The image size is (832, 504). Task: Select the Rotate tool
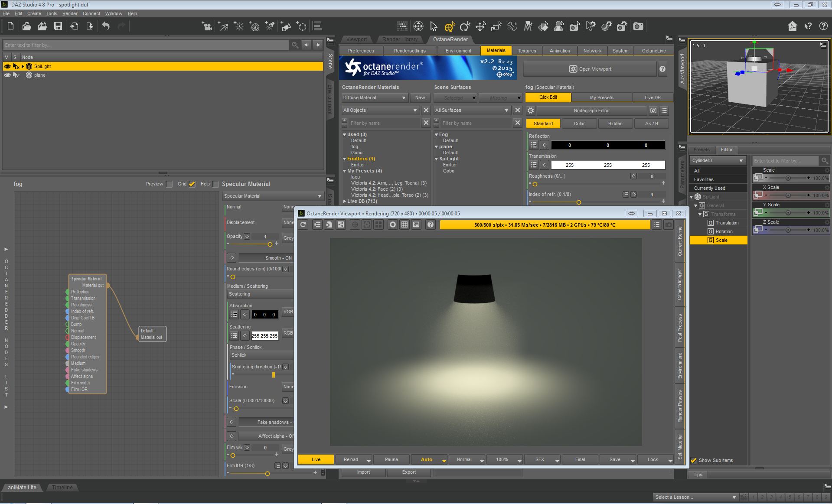coord(465,26)
